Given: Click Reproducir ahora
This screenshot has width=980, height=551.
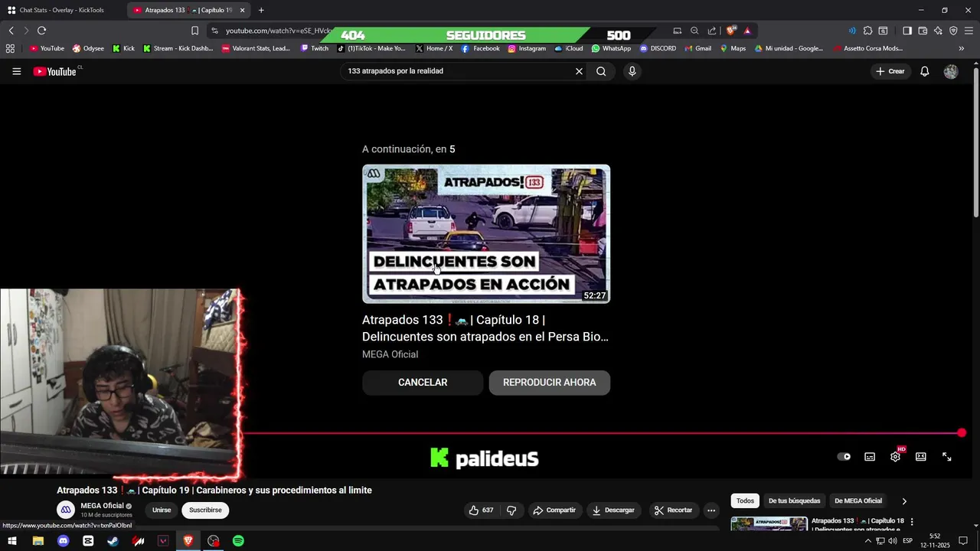Looking at the screenshot, I should pos(550,383).
